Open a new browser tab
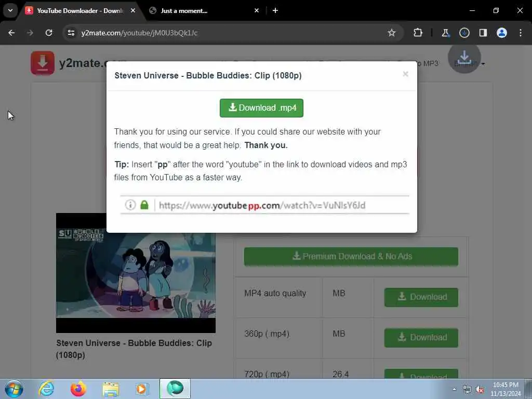 tap(275, 10)
